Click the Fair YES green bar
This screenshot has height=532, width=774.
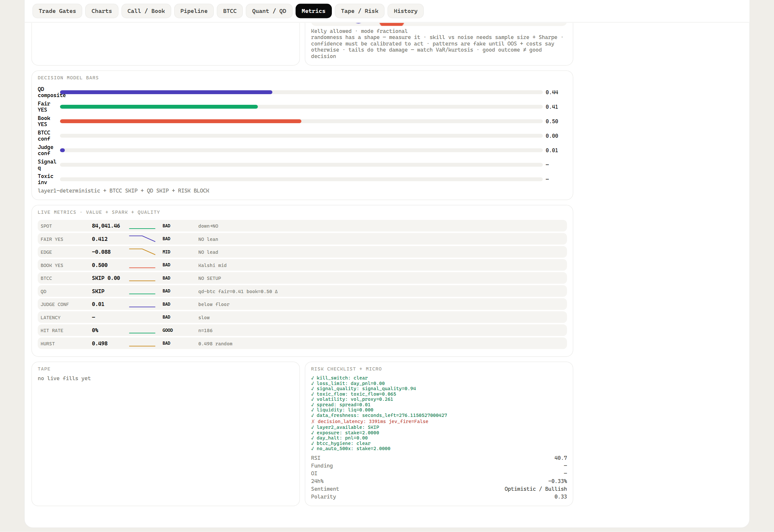159,107
